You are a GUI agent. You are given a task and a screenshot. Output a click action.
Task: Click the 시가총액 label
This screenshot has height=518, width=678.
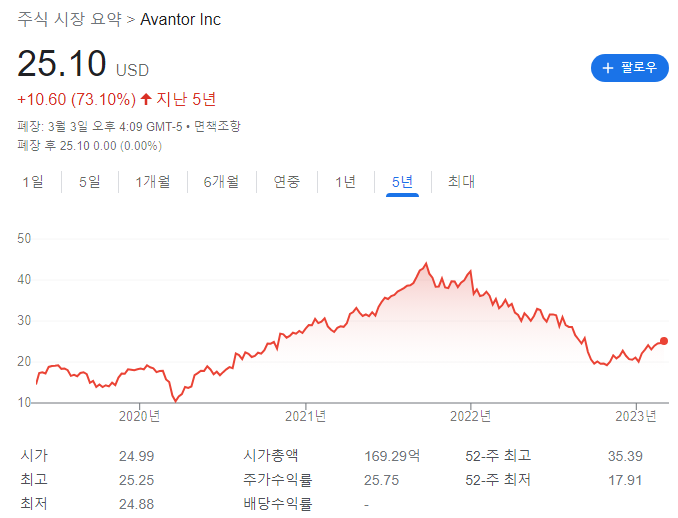(x=271, y=455)
